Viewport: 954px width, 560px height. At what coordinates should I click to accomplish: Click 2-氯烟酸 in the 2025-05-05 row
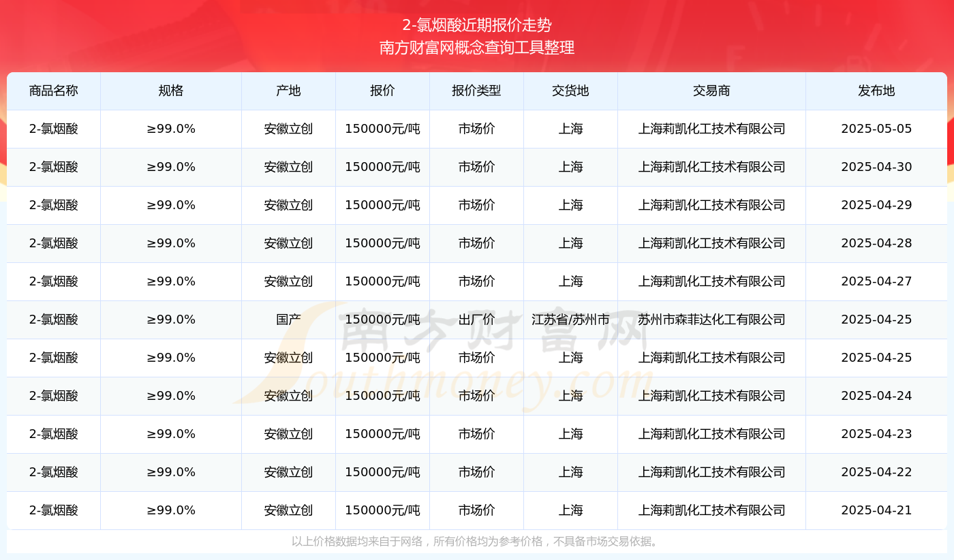[54, 129]
